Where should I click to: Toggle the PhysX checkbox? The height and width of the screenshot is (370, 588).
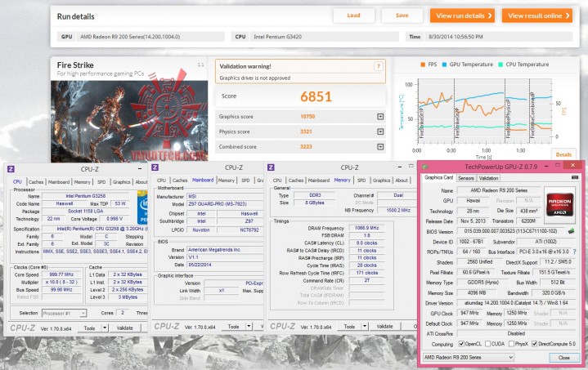(511, 344)
